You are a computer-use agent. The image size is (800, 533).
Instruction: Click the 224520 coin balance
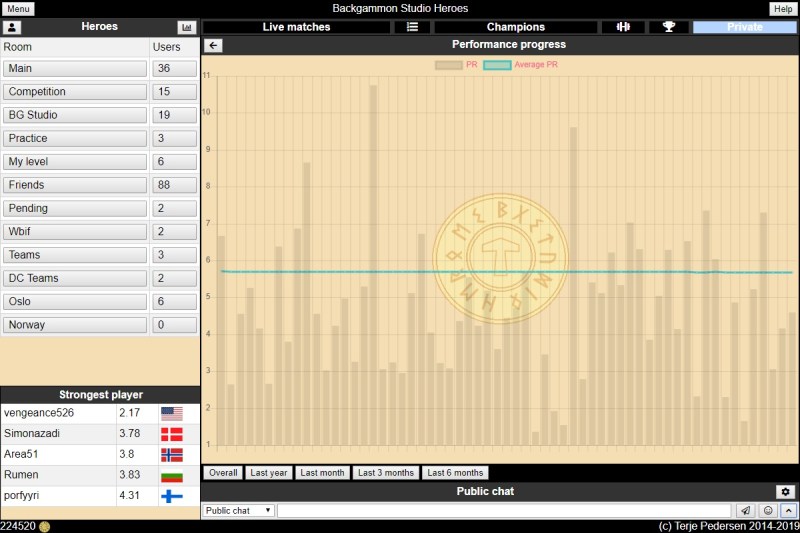tap(18, 526)
